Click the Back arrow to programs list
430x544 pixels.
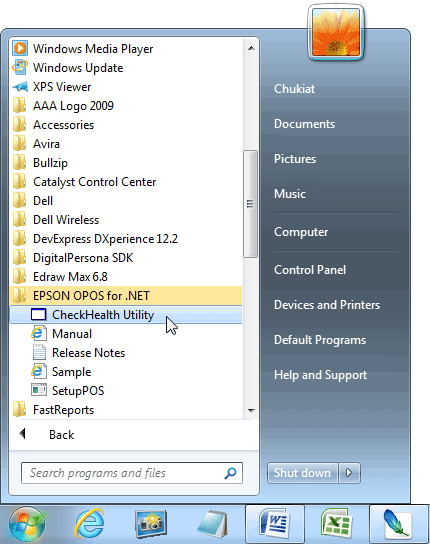coord(23,434)
